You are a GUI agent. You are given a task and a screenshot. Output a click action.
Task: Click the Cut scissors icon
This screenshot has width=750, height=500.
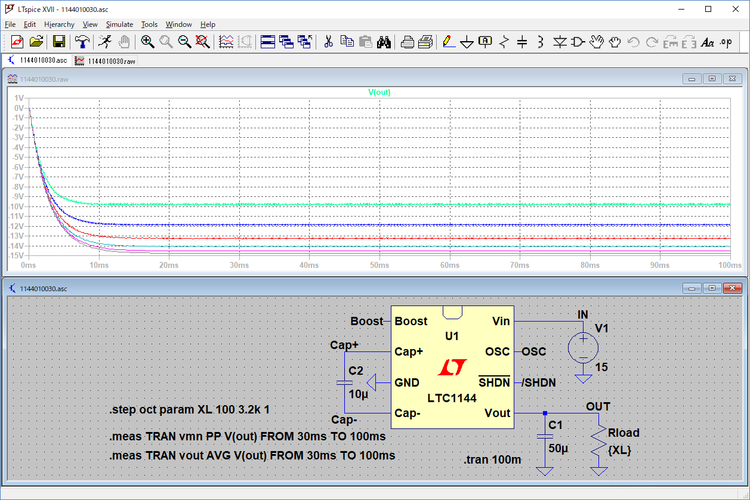click(x=328, y=42)
